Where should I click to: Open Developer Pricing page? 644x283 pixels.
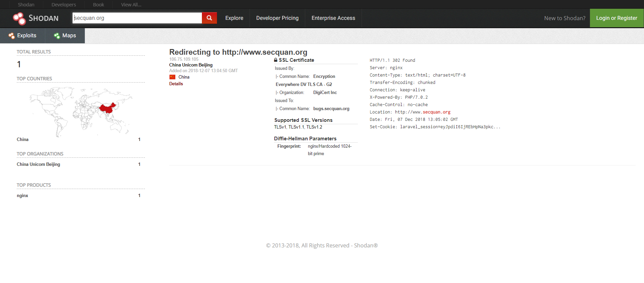[277, 18]
